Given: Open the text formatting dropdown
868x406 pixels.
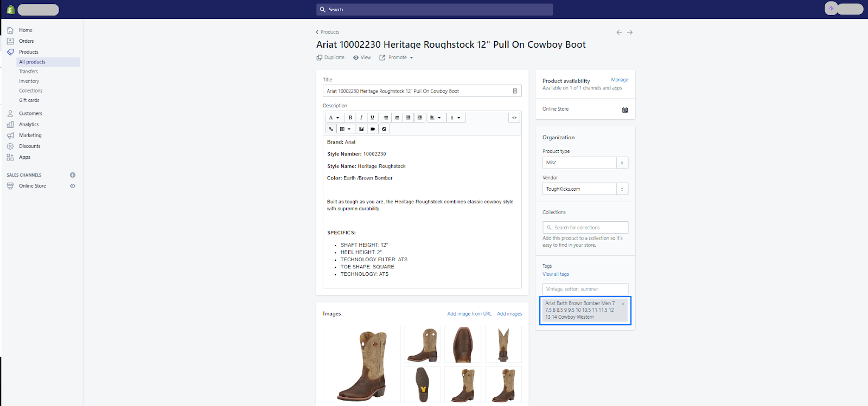Looking at the screenshot, I should [x=334, y=118].
